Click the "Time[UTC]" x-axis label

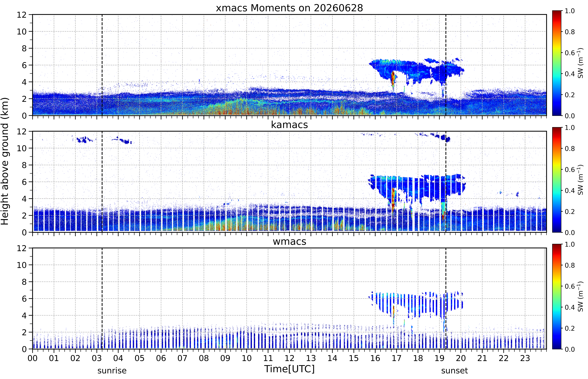289,369
